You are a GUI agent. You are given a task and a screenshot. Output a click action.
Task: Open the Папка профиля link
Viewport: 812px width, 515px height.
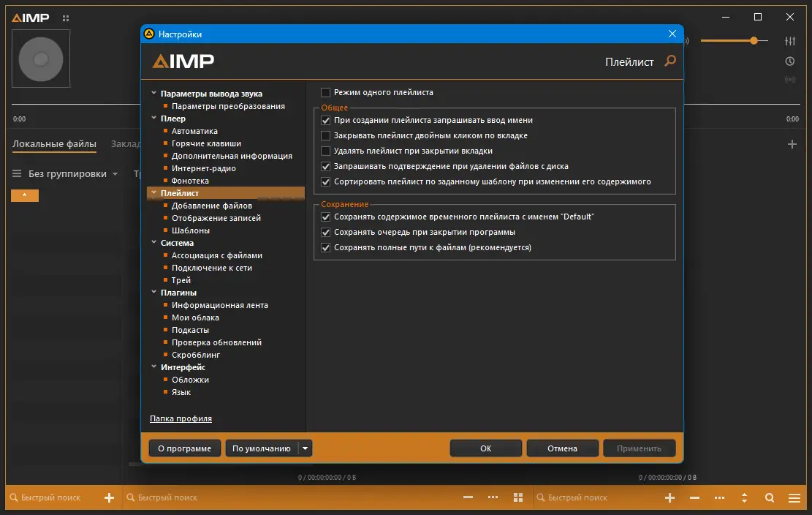(181, 418)
